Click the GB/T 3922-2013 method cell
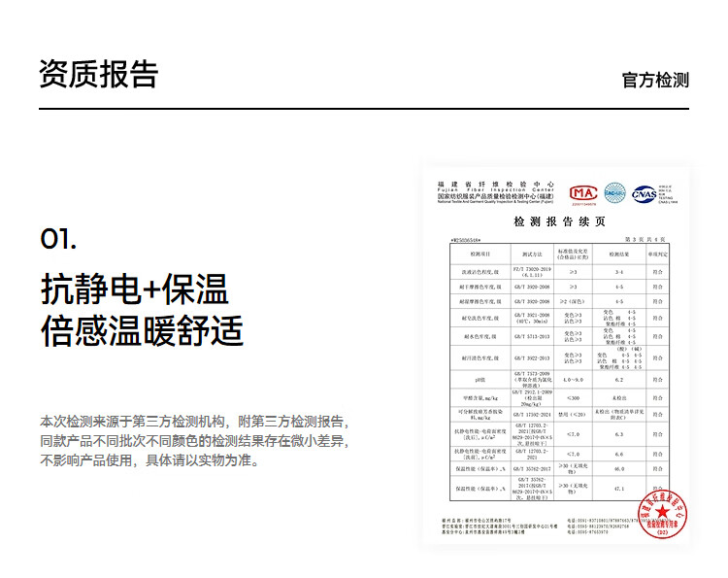The height and width of the screenshot is (578, 728). coord(532,357)
